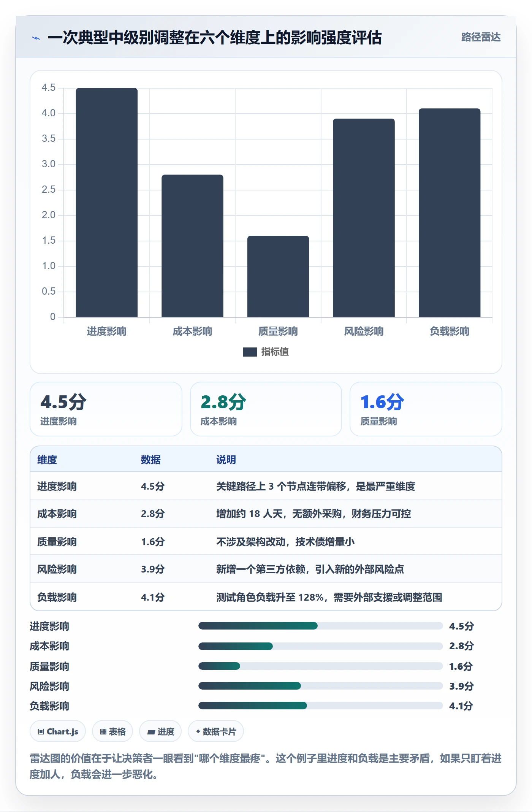Click the 指标值 legend label text
Image resolution: width=532 pixels, height=812 pixels.
point(275,352)
